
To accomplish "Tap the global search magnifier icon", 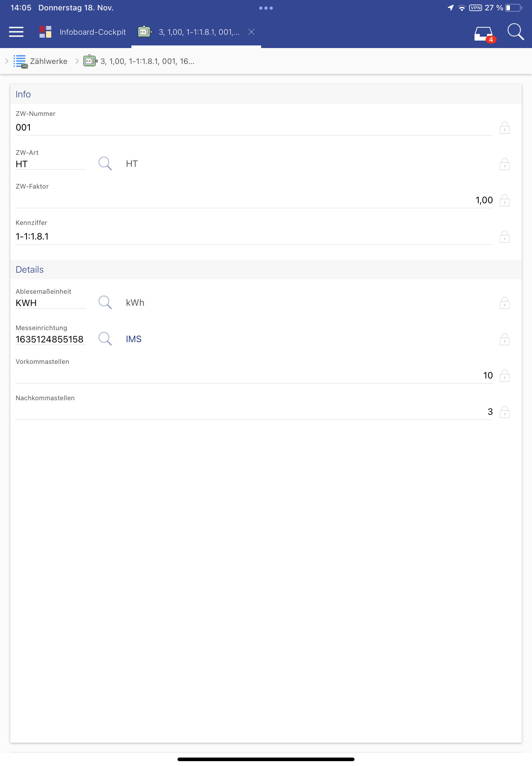I will (x=515, y=32).
